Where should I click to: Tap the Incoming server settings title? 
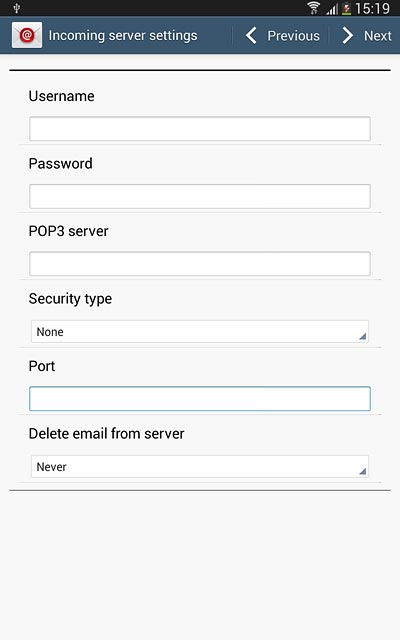point(123,36)
